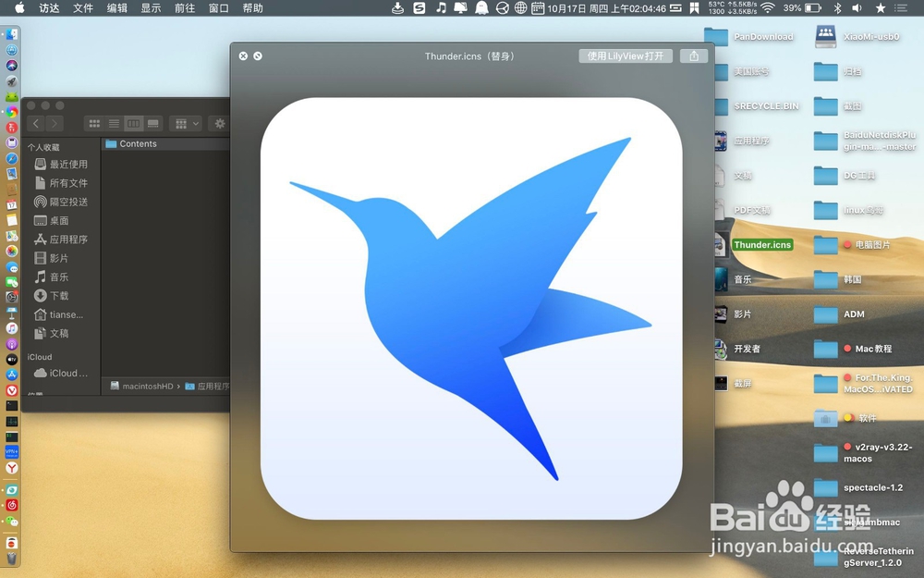Switch Finder to list view
Image resolution: width=924 pixels, height=578 pixels.
114,123
